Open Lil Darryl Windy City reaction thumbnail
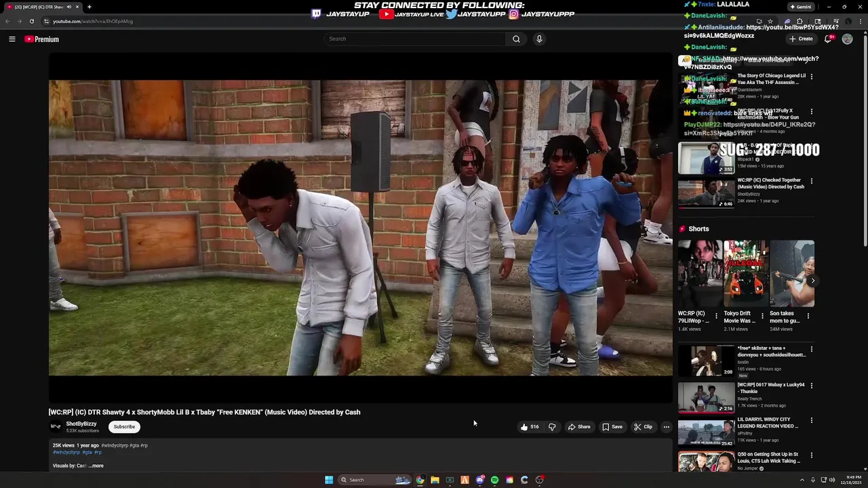This screenshot has width=868, height=488. pyautogui.click(x=706, y=432)
